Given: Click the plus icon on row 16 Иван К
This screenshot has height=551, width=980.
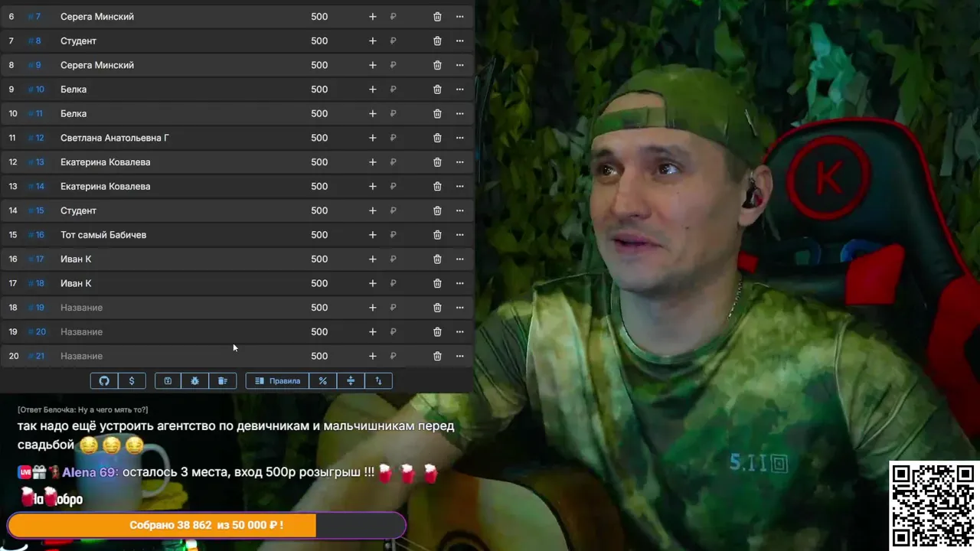Looking at the screenshot, I should pos(373,259).
